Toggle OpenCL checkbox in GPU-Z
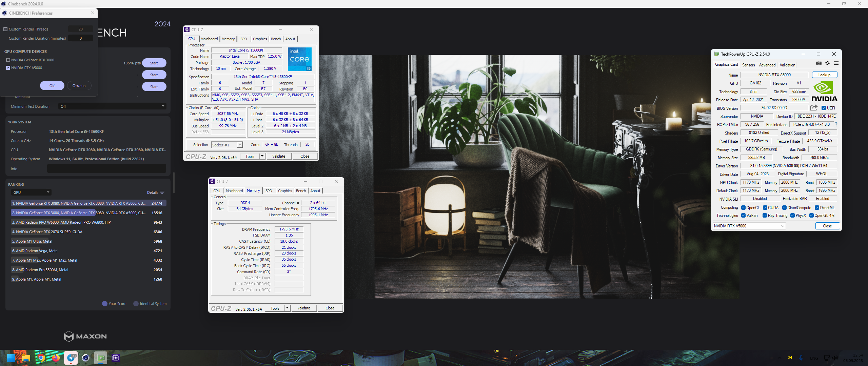The image size is (868, 366). (743, 208)
